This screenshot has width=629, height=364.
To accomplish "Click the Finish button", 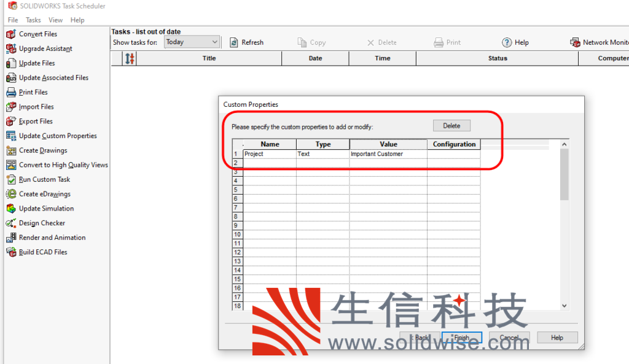I will pos(462,338).
